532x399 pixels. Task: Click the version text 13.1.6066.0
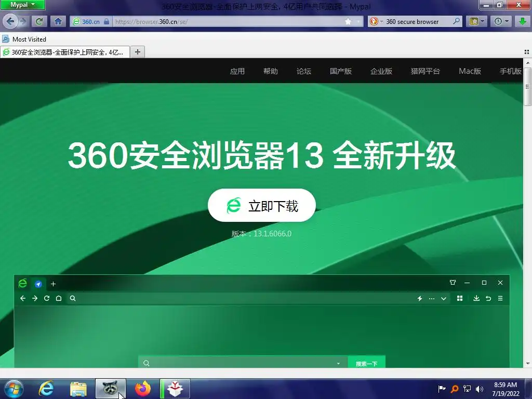click(272, 234)
